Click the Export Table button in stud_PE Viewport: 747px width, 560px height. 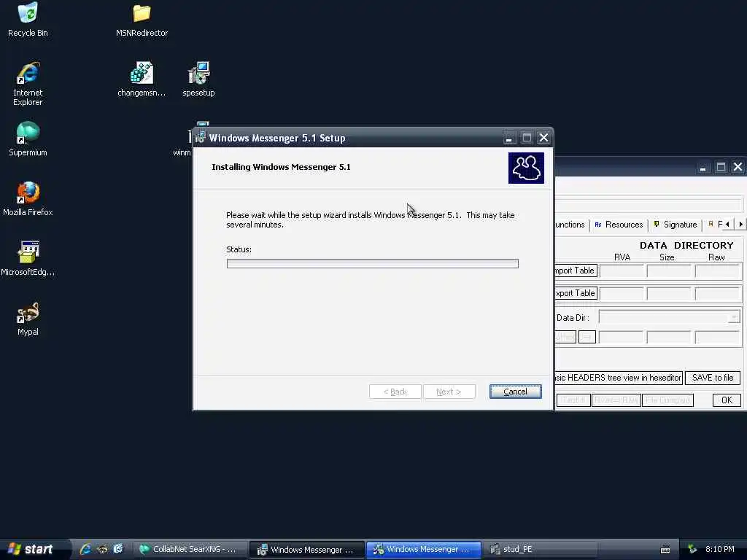point(576,293)
